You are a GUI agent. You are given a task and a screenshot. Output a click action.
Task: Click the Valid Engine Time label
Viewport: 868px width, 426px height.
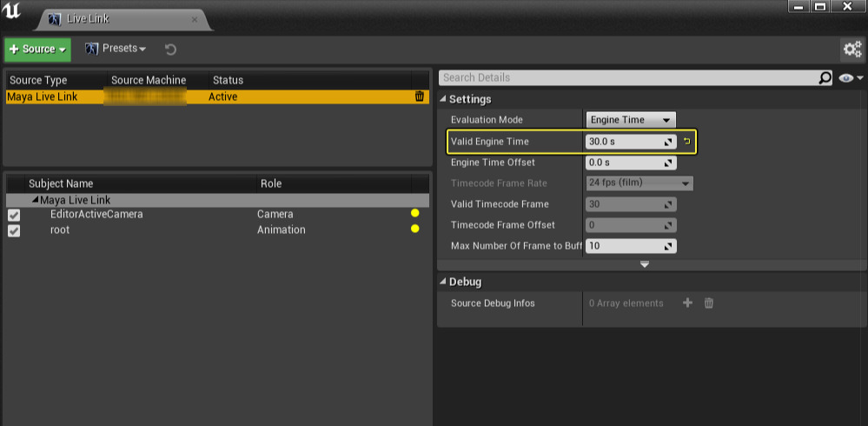(x=490, y=142)
